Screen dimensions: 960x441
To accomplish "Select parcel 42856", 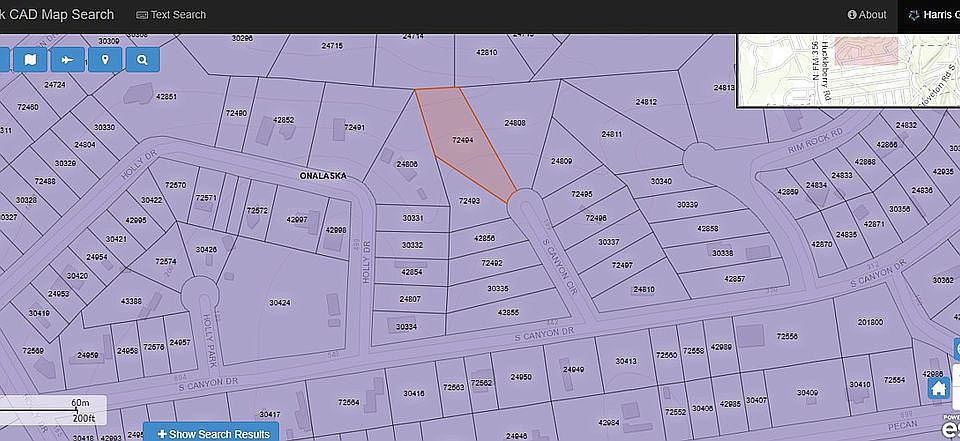I will 484,238.
